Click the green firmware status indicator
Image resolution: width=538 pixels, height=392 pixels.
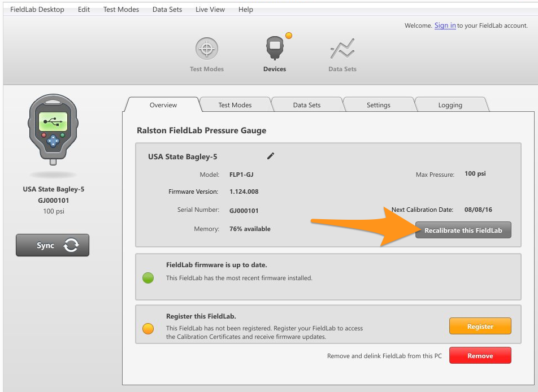click(x=148, y=278)
